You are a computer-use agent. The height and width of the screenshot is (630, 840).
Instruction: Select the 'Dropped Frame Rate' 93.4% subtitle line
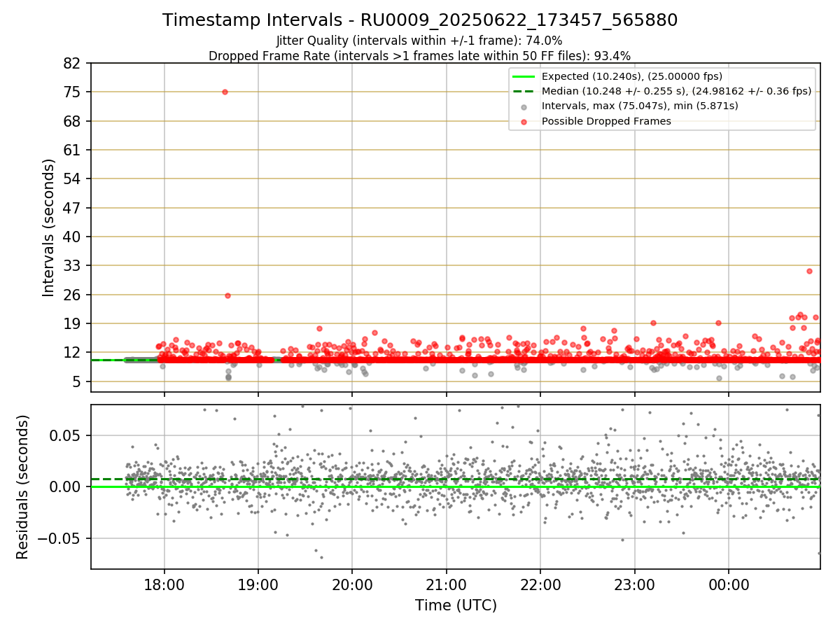(419, 56)
